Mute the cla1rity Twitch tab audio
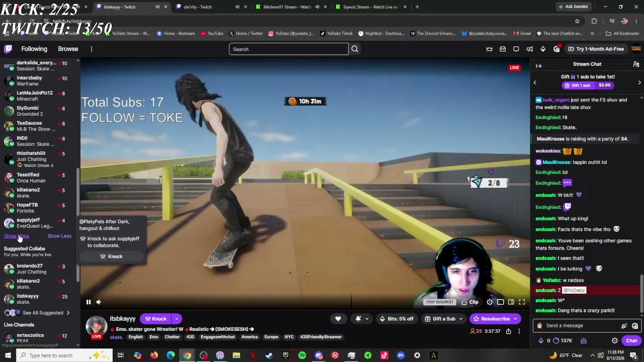 [237, 7]
